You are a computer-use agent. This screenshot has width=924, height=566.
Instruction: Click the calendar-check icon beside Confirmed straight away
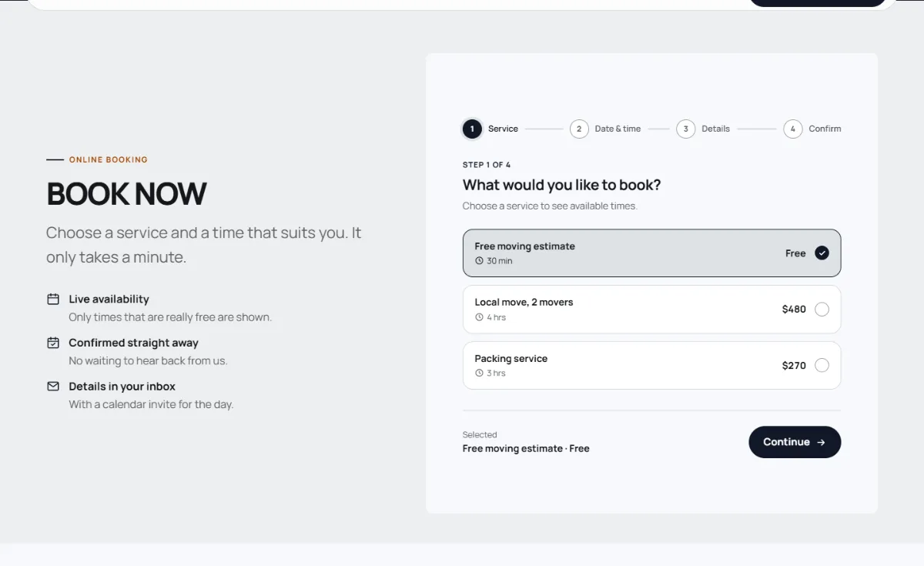point(53,343)
